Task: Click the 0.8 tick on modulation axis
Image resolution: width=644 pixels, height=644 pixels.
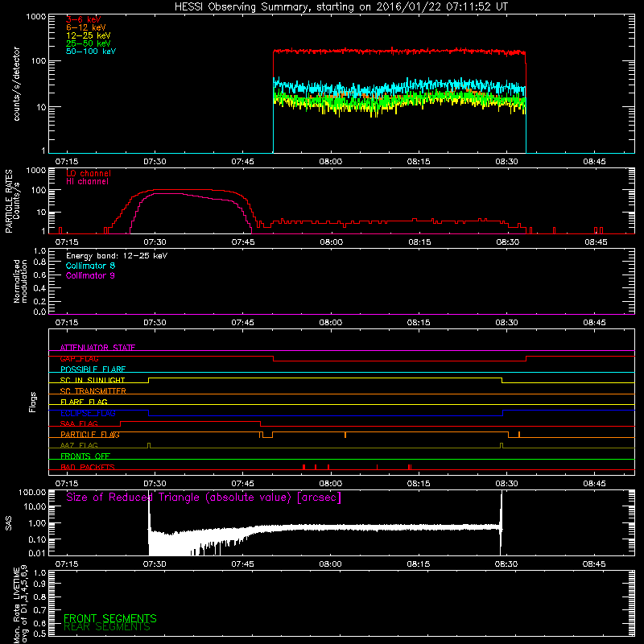Action: tap(39, 262)
